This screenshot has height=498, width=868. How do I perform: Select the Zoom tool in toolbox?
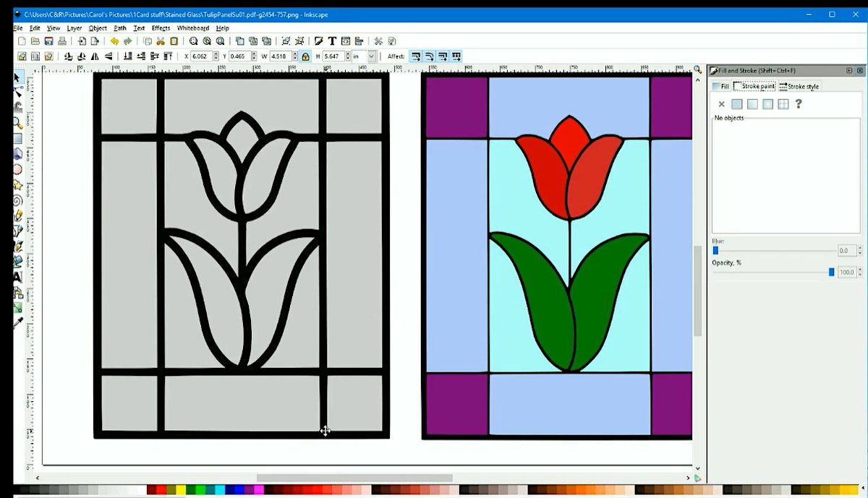[17, 123]
